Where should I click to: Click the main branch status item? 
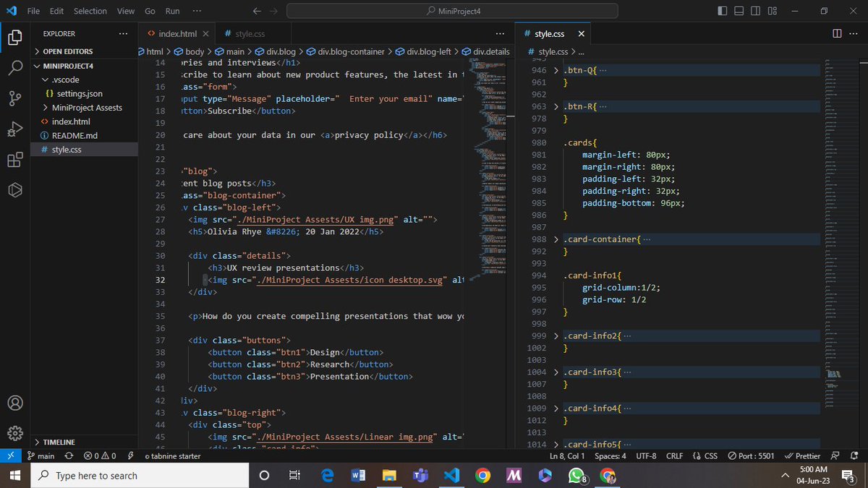pos(41,456)
